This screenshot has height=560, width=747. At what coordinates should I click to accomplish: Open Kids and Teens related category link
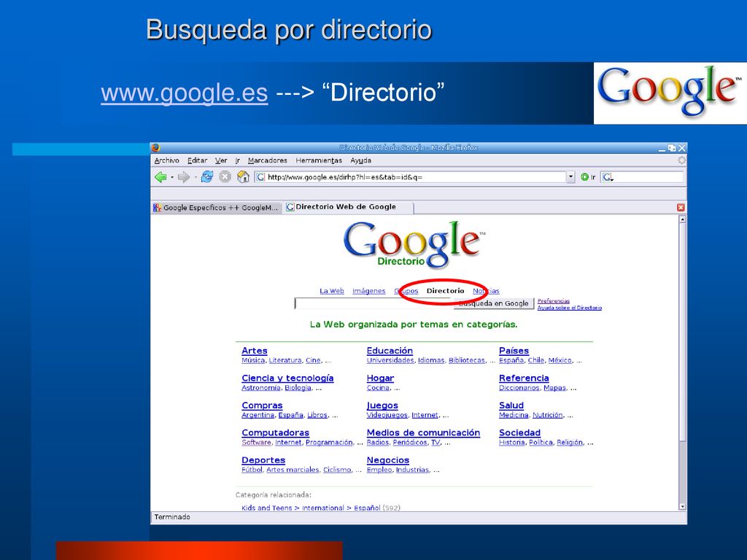(x=311, y=508)
